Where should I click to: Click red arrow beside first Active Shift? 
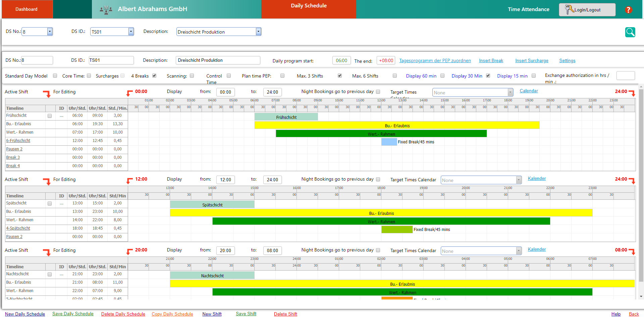coord(47,94)
